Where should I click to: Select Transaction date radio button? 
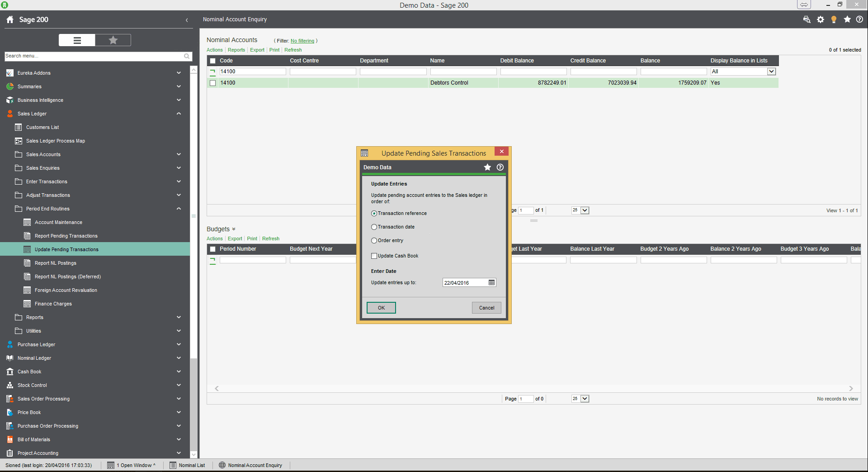click(374, 227)
